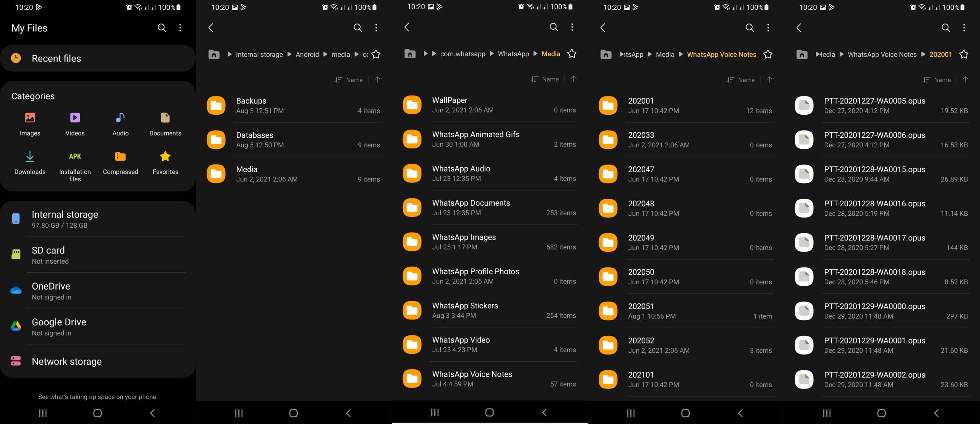Open PTT-20201227-WA0005.opus file
Image resolution: width=980 pixels, height=424 pixels.
pos(881,105)
